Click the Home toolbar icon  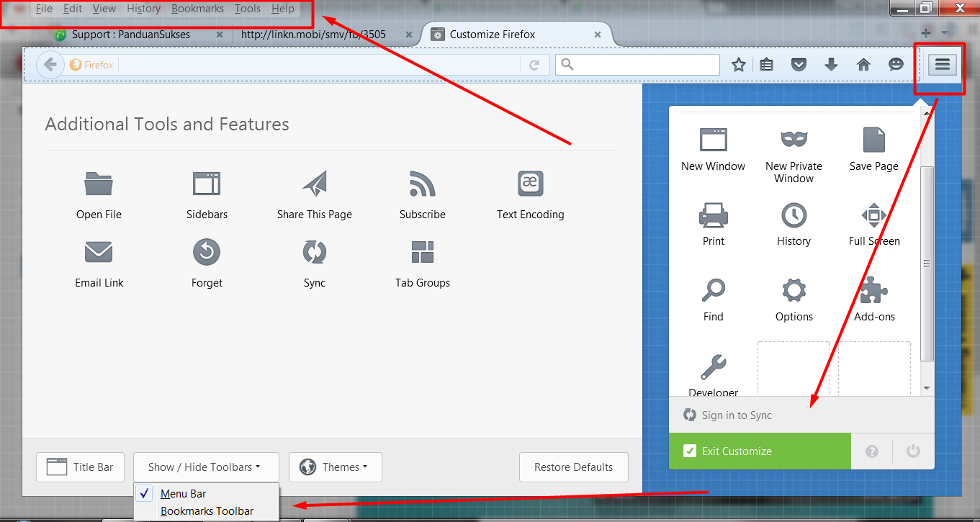pyautogui.click(x=864, y=65)
